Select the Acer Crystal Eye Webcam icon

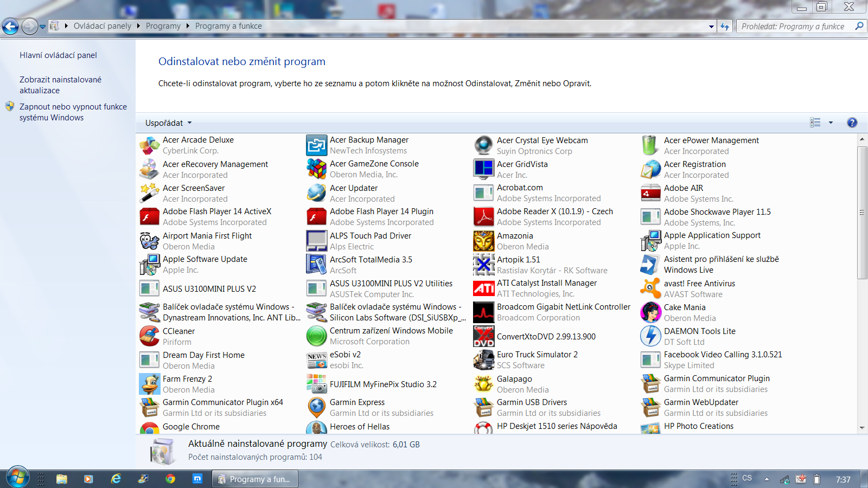pyautogui.click(x=483, y=145)
